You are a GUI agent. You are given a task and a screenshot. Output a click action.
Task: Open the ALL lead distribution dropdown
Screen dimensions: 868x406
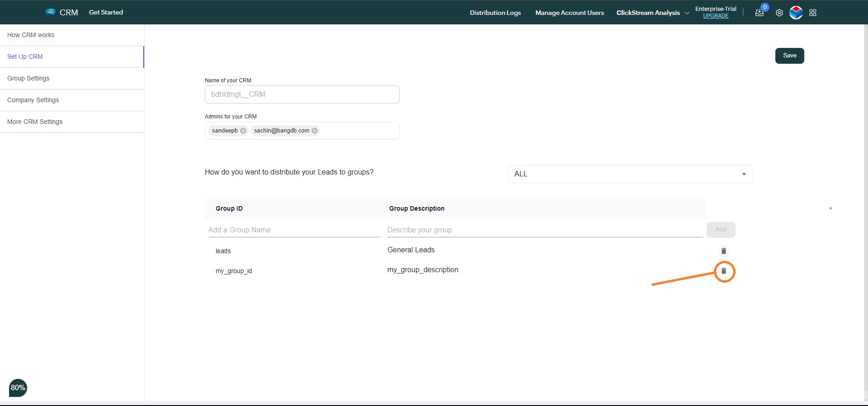click(631, 174)
